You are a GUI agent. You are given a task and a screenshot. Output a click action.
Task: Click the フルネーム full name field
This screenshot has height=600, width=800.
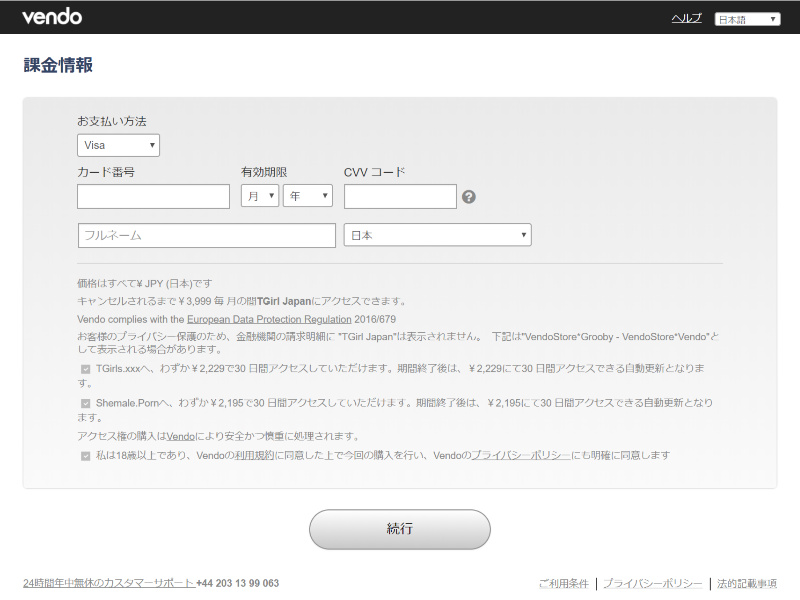pyautogui.click(x=206, y=235)
